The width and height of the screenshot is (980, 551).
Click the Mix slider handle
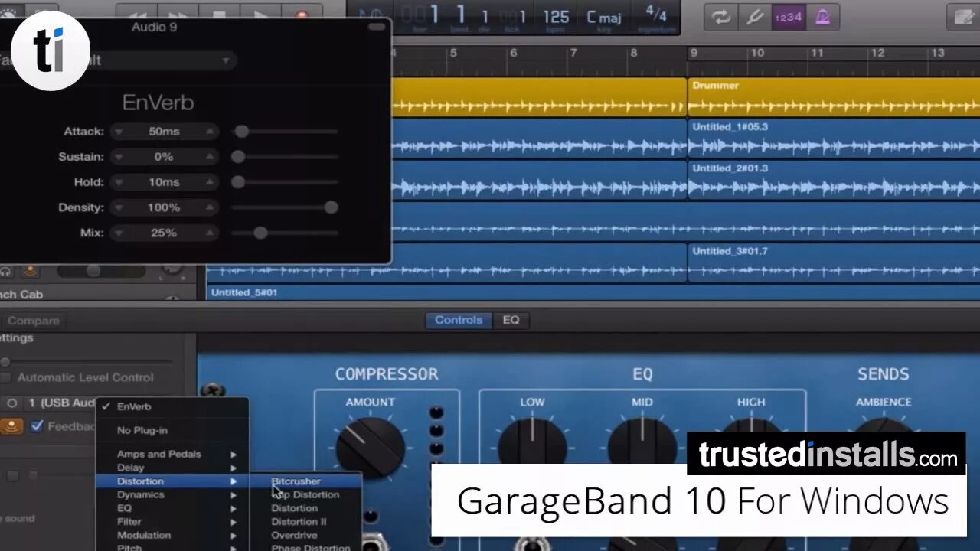[x=260, y=233]
